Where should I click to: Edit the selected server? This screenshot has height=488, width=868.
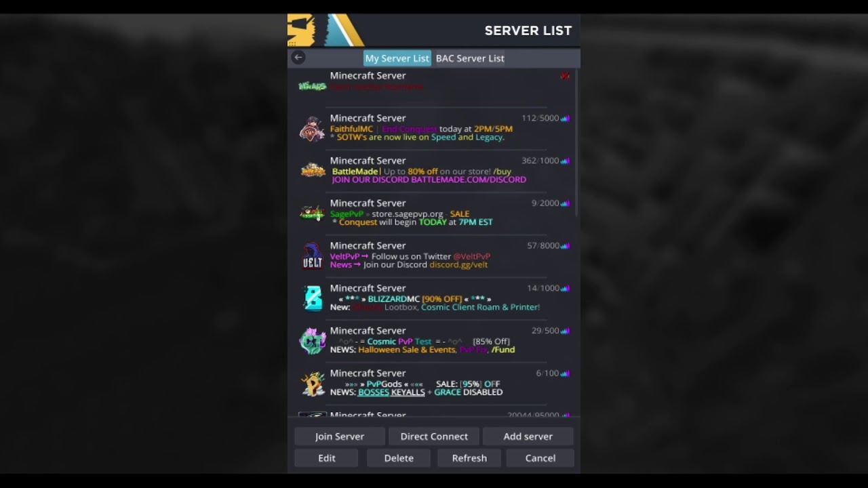[327, 458]
